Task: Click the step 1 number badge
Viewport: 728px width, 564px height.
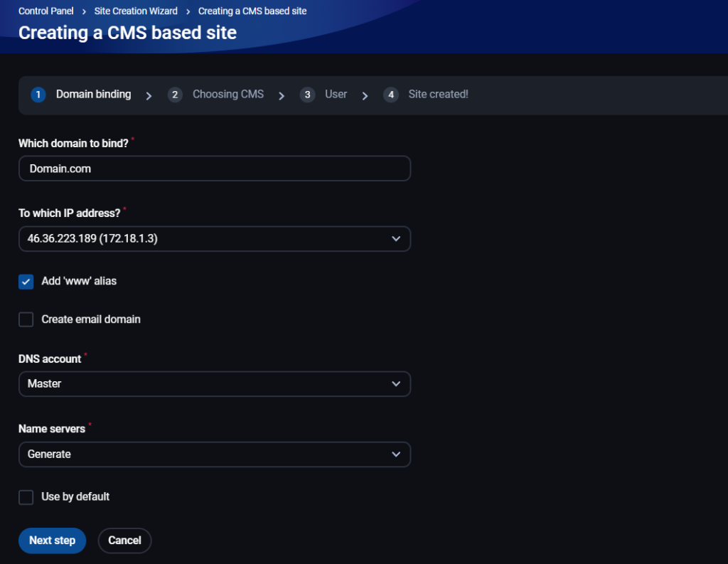Action: pyautogui.click(x=38, y=95)
